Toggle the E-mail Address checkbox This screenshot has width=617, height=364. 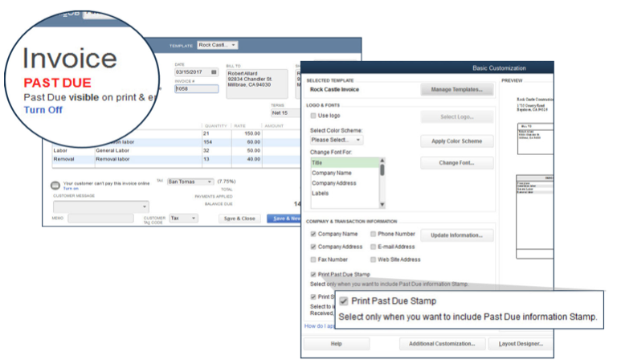[x=373, y=247]
